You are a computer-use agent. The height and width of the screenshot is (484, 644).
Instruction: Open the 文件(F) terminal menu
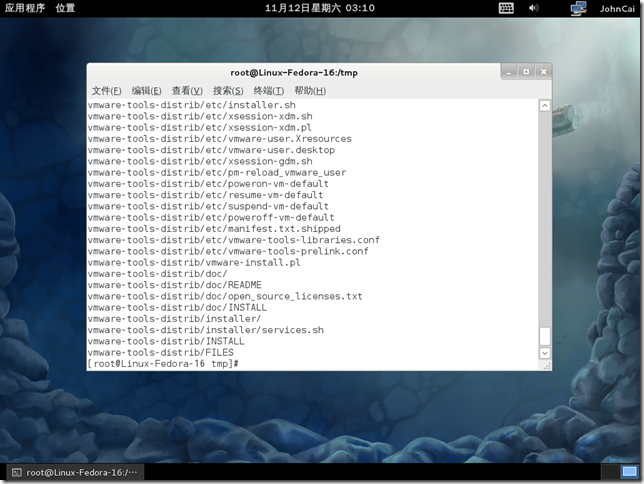pyautogui.click(x=106, y=91)
